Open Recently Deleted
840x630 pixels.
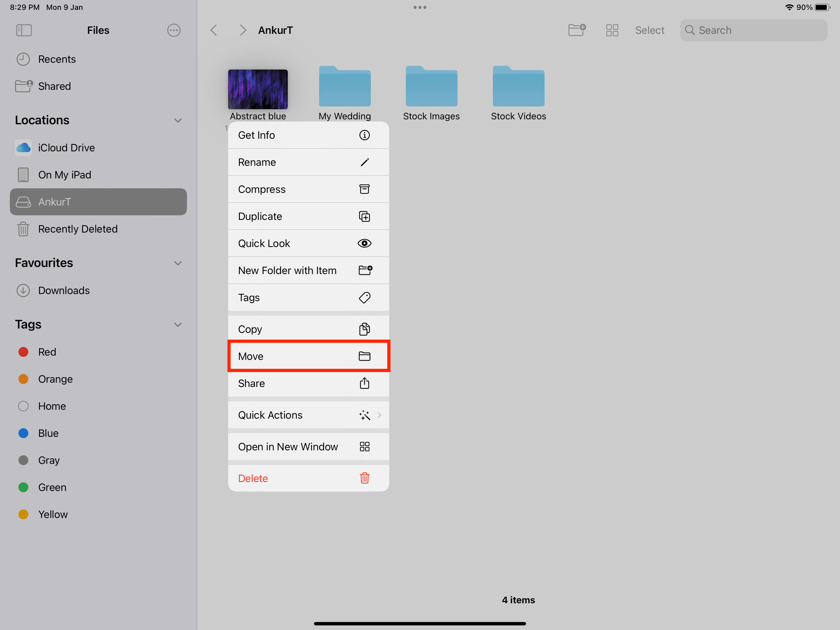(98, 229)
